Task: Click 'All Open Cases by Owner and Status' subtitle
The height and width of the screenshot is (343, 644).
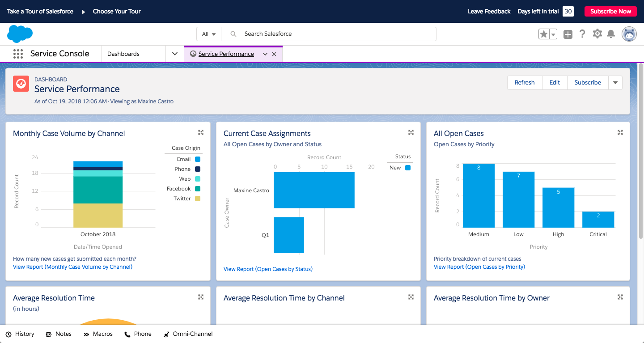Action: coord(272,144)
